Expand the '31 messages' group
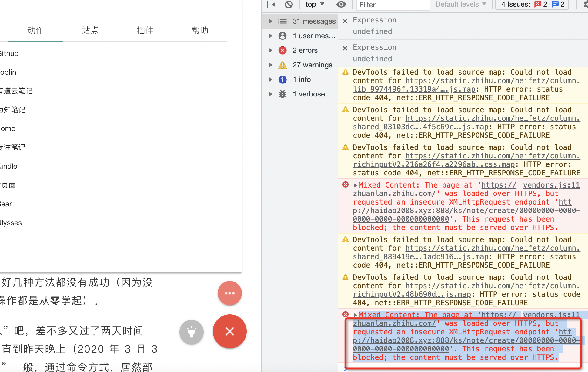 click(270, 21)
